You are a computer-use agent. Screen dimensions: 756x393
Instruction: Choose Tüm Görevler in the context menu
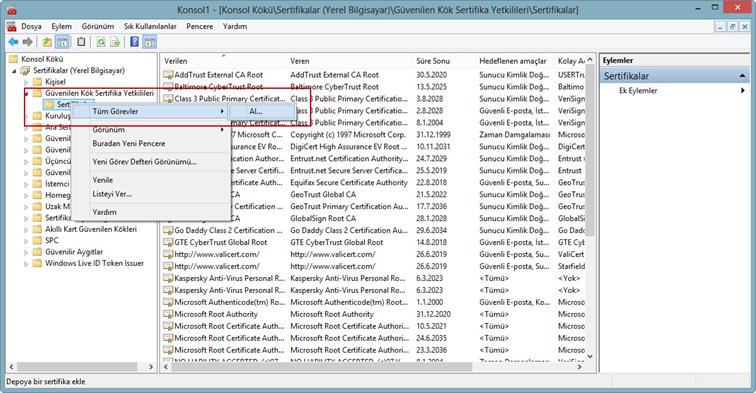[150, 111]
